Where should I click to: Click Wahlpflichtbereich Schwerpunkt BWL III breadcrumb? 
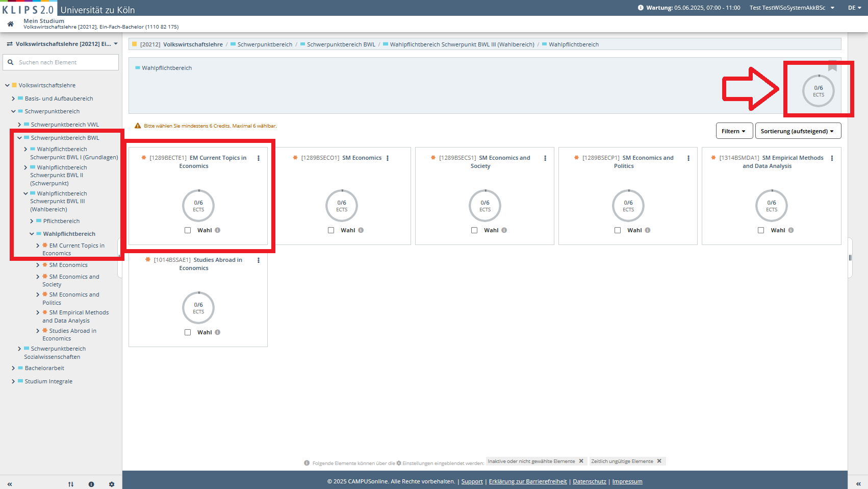click(462, 44)
